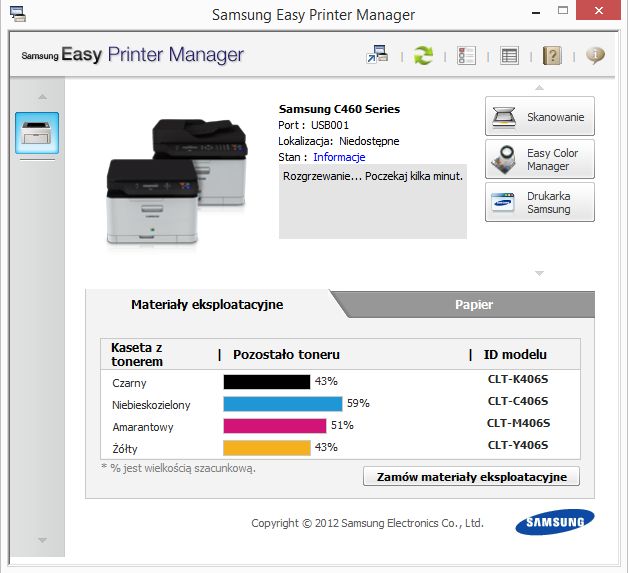Click the Samsung browser icon on Drukarka Samsung

click(503, 202)
